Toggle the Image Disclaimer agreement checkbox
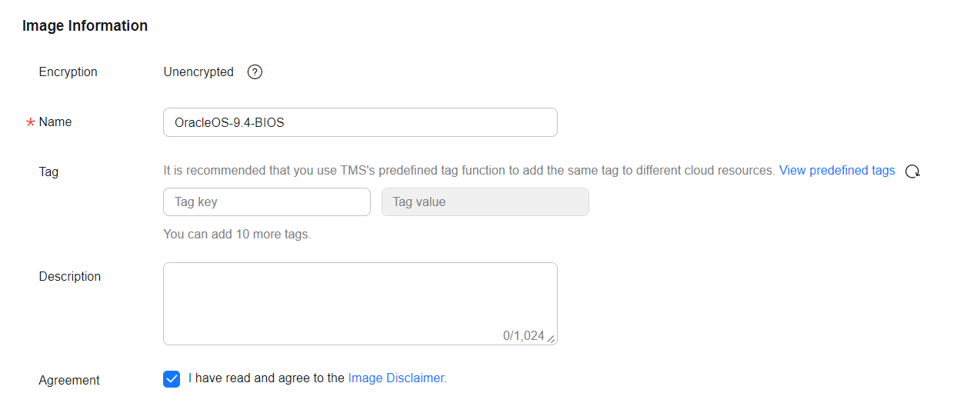The height and width of the screenshot is (413, 980). tap(172, 379)
